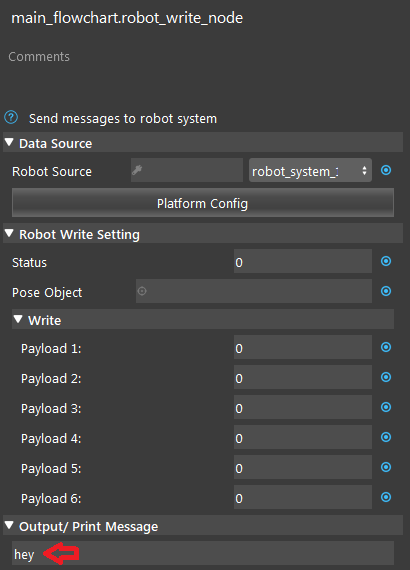The width and height of the screenshot is (410, 570).
Task: Click the Payload 6 value field
Action: click(x=303, y=497)
